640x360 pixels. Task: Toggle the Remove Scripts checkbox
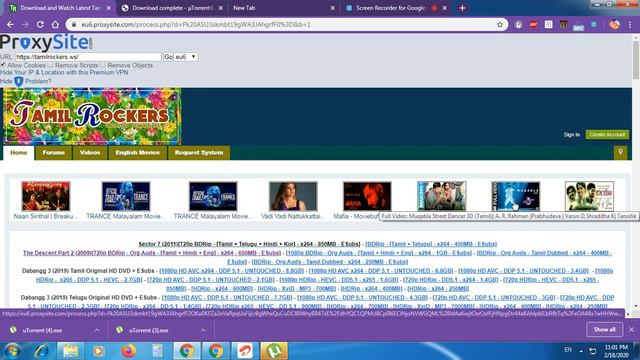click(x=50, y=65)
